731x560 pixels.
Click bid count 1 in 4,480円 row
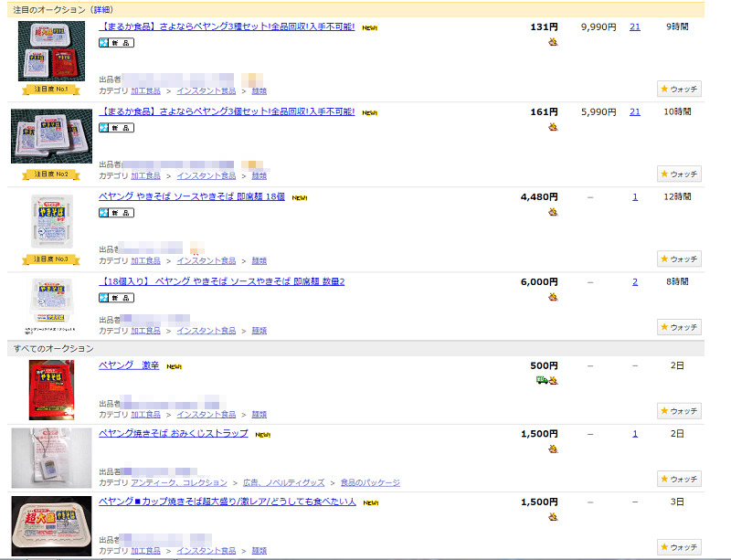click(x=635, y=196)
